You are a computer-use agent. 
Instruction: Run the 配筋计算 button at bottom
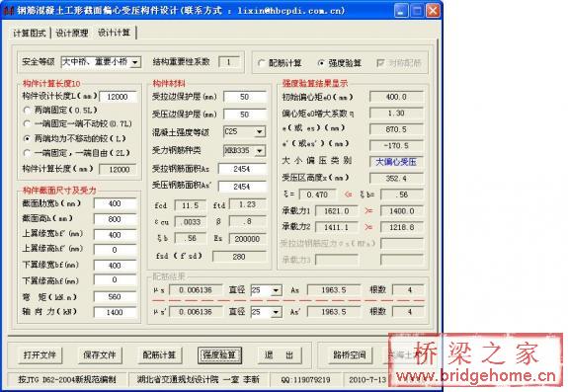(159, 355)
